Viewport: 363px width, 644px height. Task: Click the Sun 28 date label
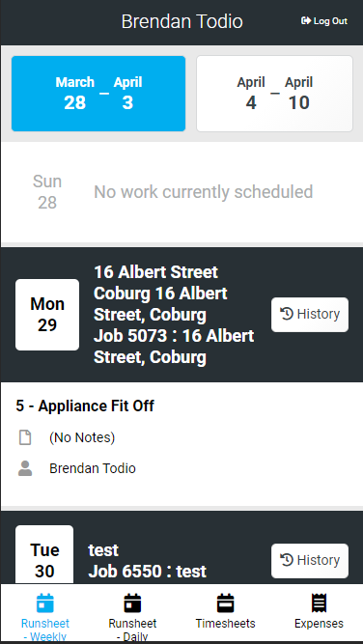[47, 192]
